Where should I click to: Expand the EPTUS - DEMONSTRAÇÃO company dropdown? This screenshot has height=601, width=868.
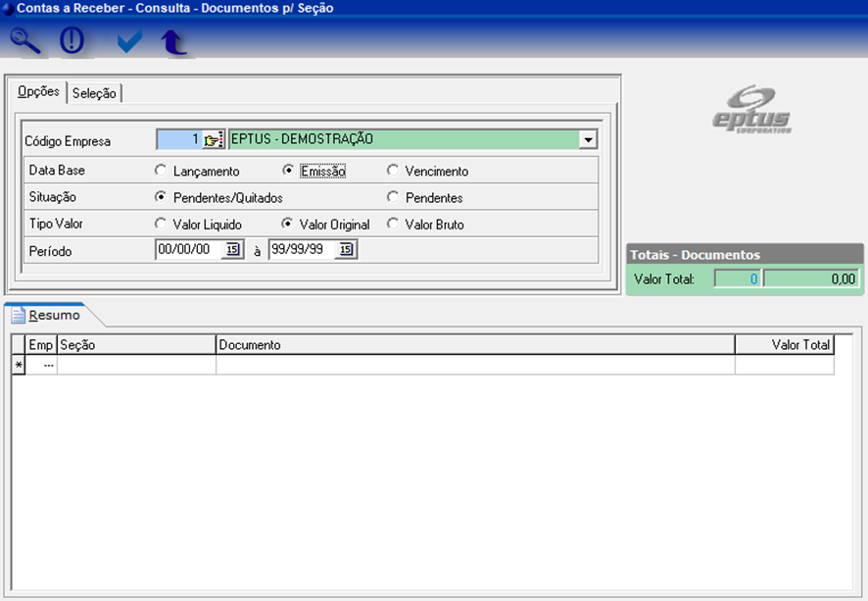pos(587,139)
